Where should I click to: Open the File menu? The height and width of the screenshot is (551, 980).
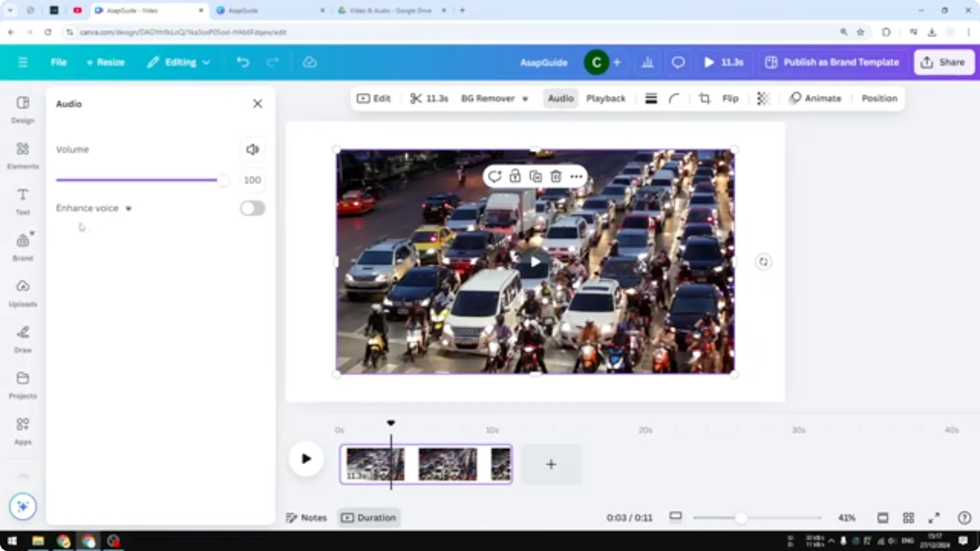pyautogui.click(x=59, y=62)
